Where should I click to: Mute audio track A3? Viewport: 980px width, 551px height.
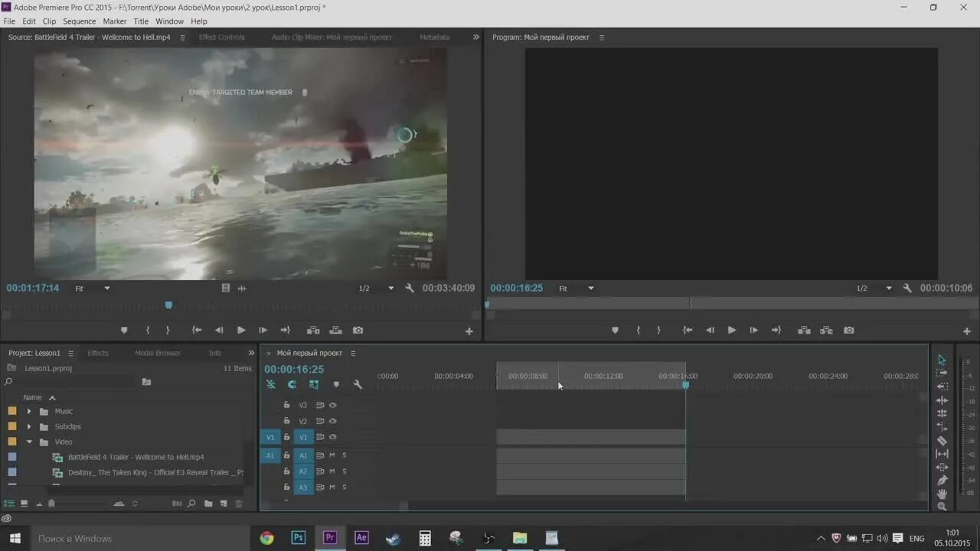(x=332, y=487)
